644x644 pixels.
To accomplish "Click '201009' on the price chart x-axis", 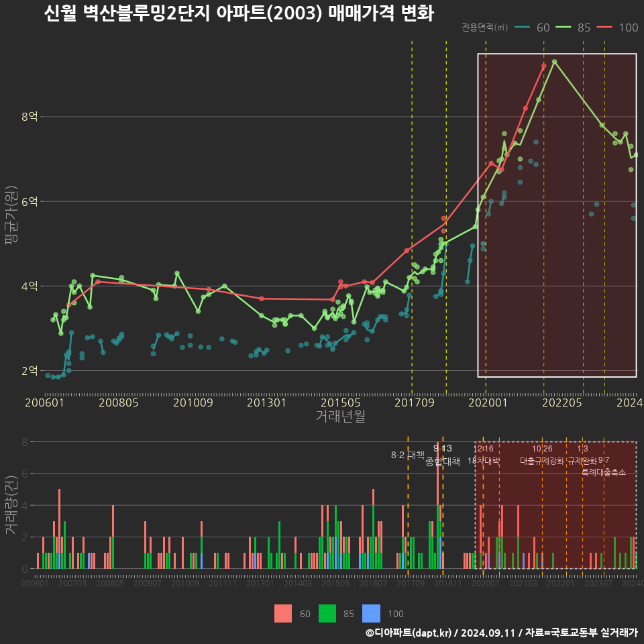I will [x=193, y=402].
